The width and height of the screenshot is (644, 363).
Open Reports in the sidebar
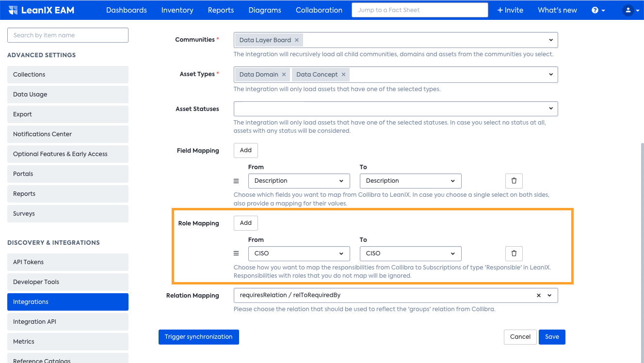click(x=68, y=194)
